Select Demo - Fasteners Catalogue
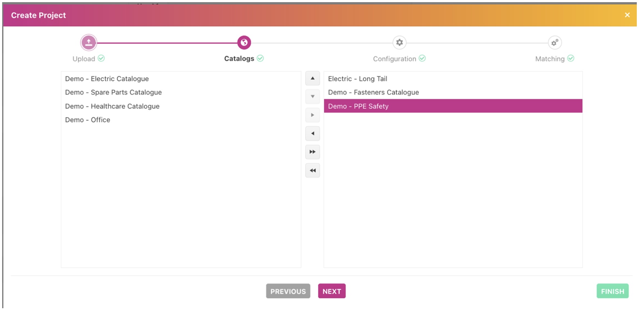The height and width of the screenshot is (310, 644). [453, 92]
